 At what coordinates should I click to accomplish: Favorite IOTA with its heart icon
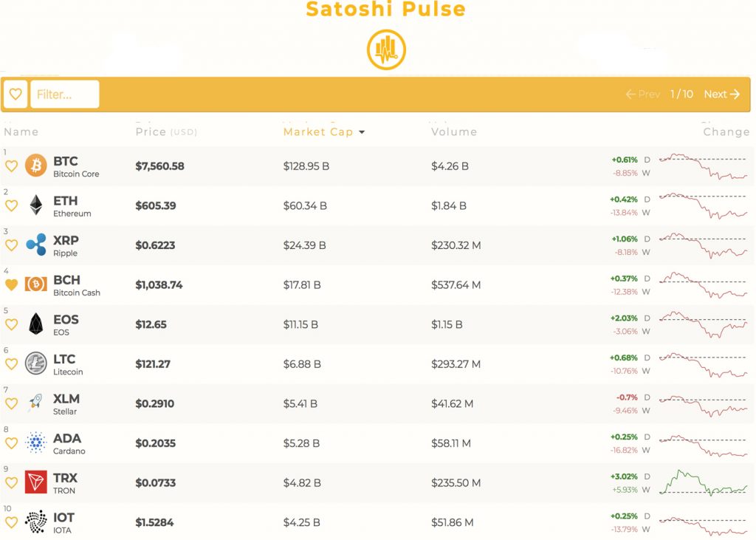coord(11,522)
